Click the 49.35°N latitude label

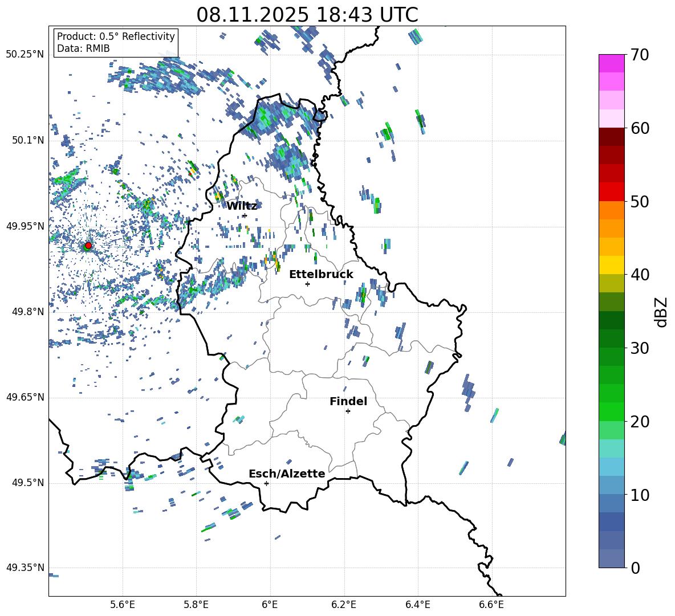coord(25,568)
